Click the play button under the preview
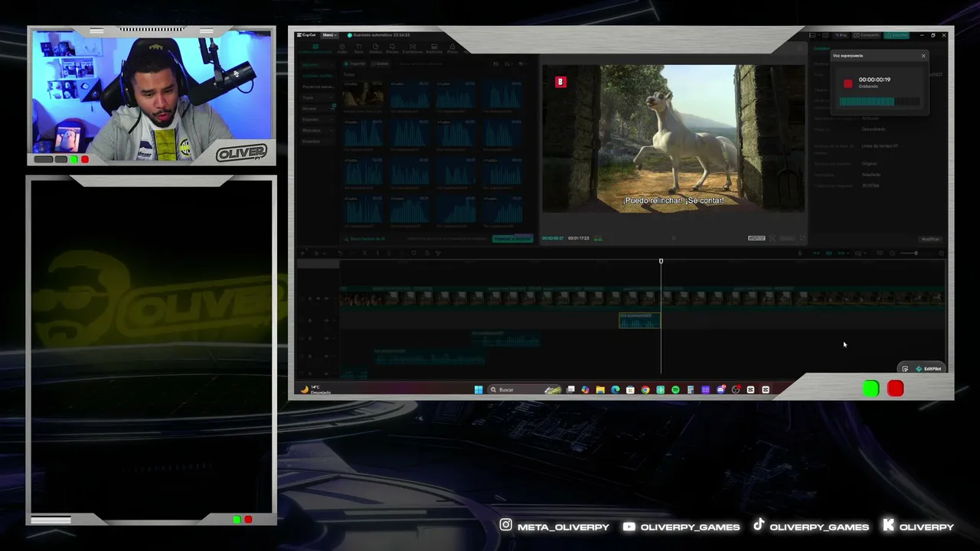980x551 pixels. [x=673, y=238]
